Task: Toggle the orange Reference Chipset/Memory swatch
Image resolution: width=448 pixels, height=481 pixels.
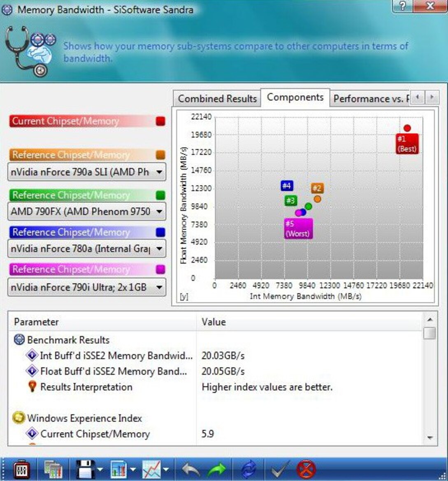Action: point(160,155)
